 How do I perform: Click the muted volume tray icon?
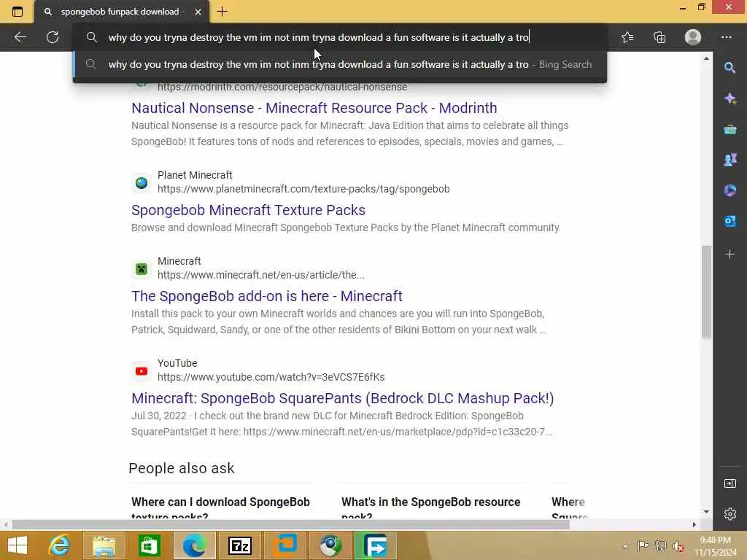click(x=678, y=546)
